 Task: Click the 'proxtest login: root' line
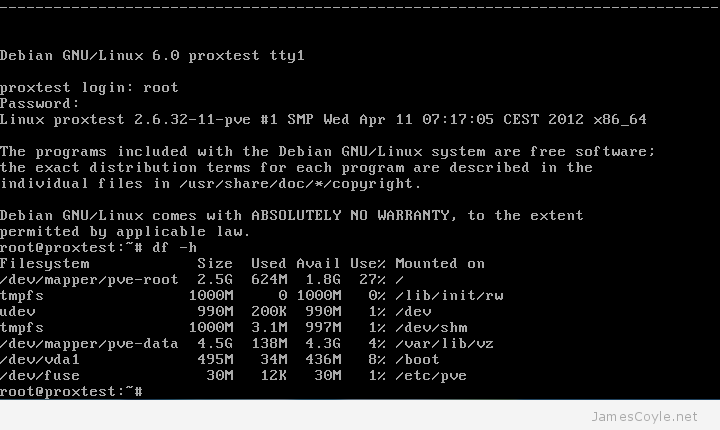click(x=89, y=87)
